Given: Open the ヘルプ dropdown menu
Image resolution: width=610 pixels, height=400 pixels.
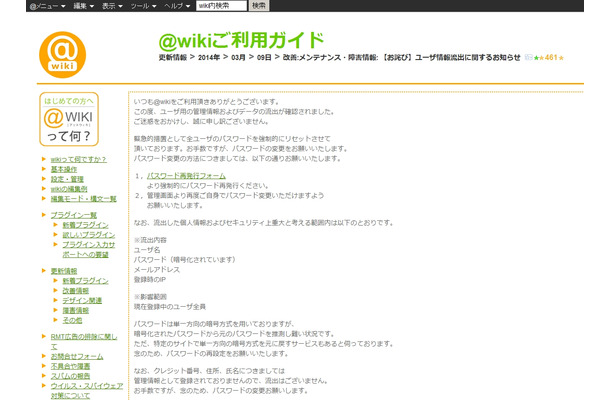Looking at the screenshot, I should 177,6.
